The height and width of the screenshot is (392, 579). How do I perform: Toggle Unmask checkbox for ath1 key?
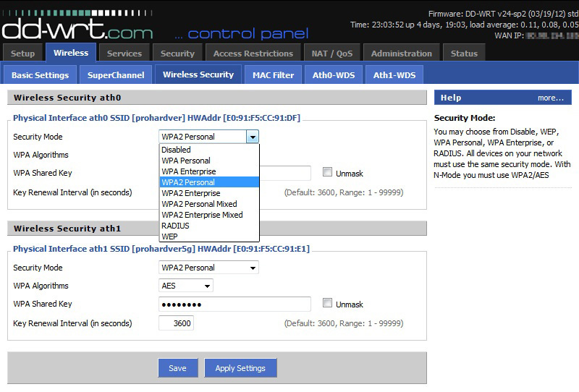[x=327, y=303]
